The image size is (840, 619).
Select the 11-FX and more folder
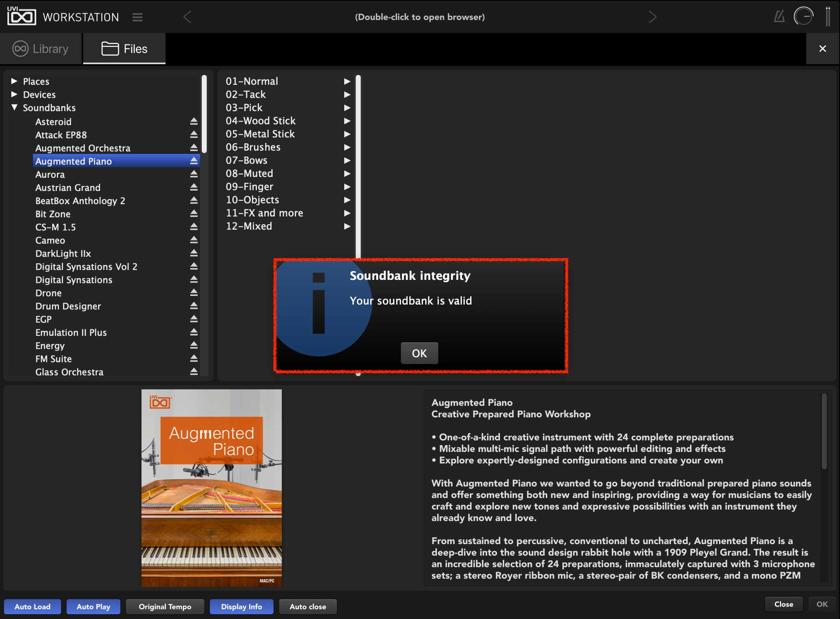(x=287, y=213)
